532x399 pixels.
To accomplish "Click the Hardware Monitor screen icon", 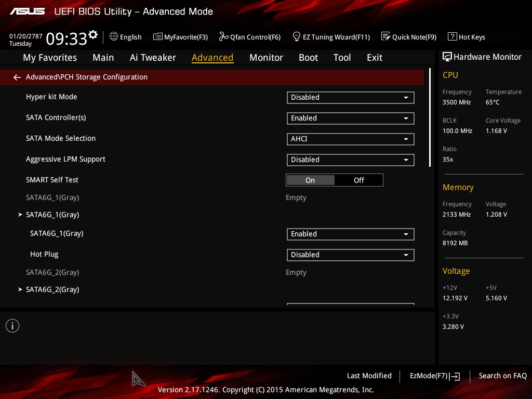I will (x=447, y=57).
